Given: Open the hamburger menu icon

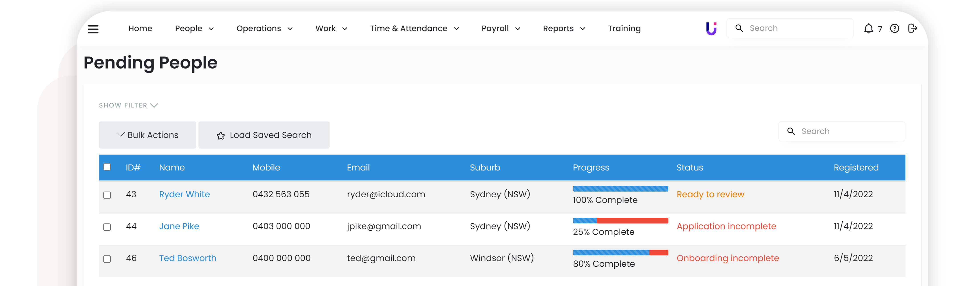Looking at the screenshot, I should click(x=93, y=29).
